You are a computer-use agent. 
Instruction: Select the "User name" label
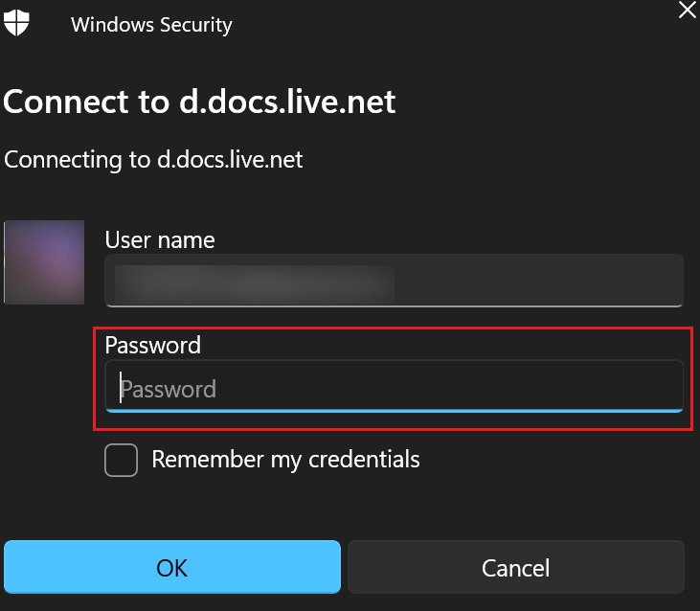[x=160, y=240]
